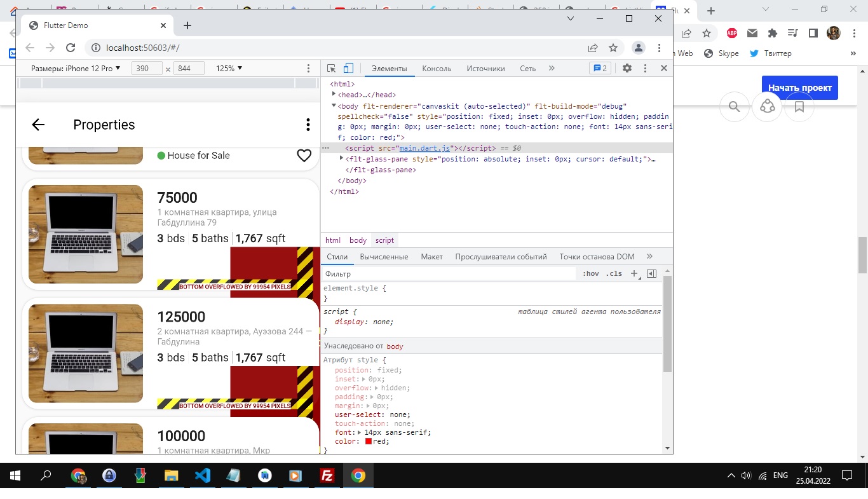Toggle the :hov element state panel

click(x=591, y=274)
